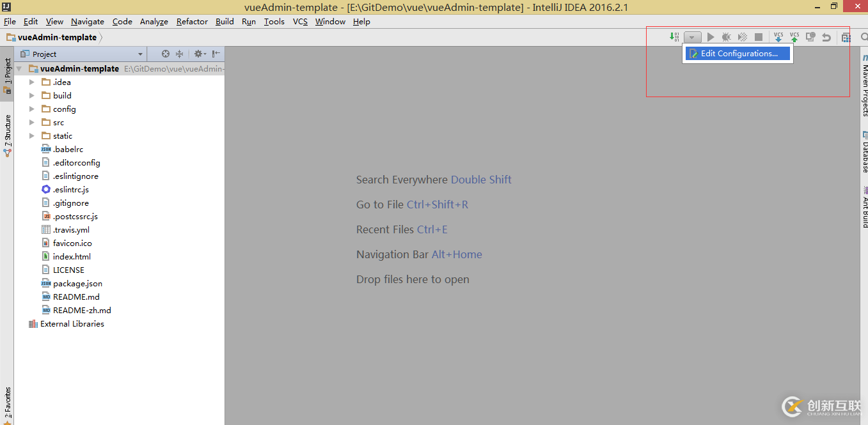
Task: Collapse vueAdmin-template root node
Action: pyautogui.click(x=19, y=68)
